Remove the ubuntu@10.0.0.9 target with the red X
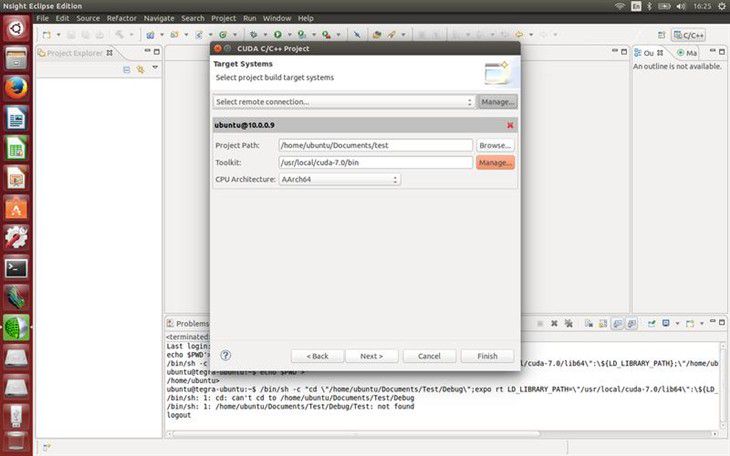The height and width of the screenshot is (456, 730). point(510,125)
